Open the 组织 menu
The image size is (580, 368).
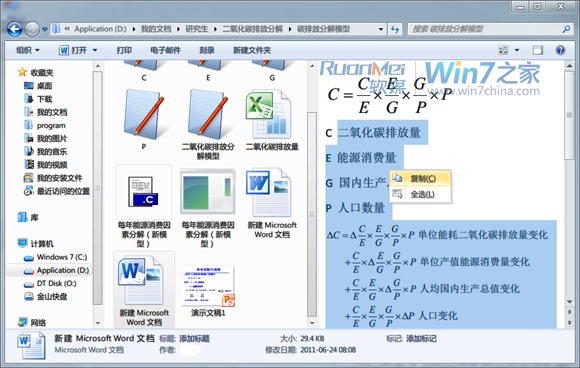[28, 50]
